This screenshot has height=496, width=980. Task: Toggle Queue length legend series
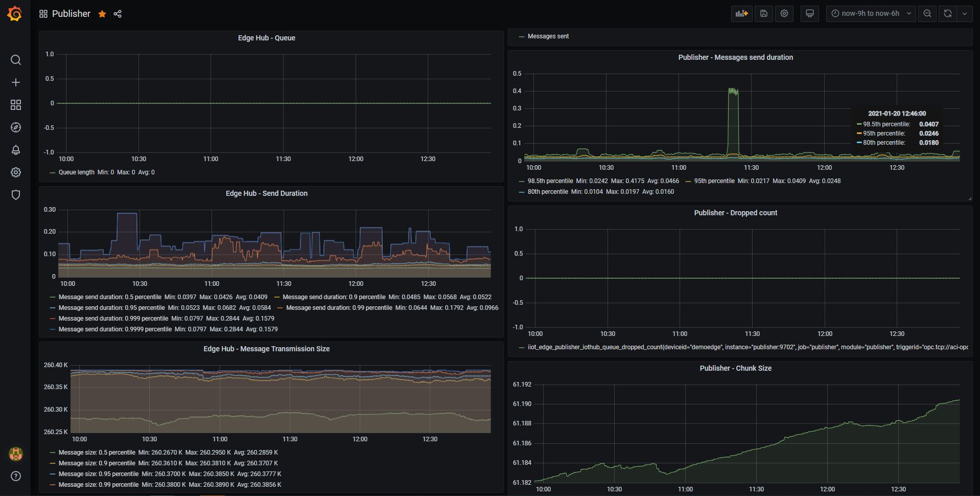[76, 172]
